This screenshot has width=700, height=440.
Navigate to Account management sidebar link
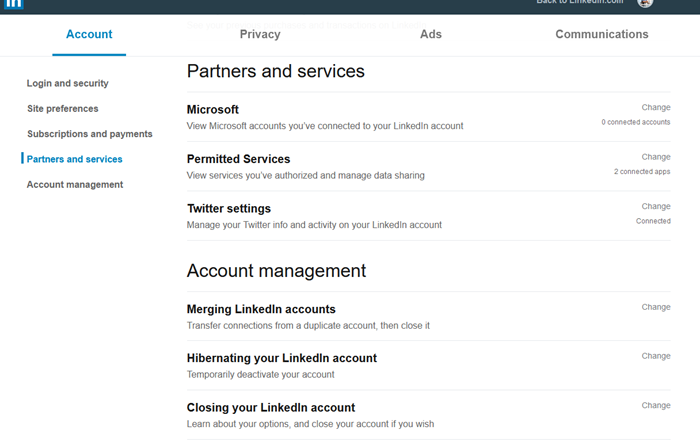tap(75, 185)
